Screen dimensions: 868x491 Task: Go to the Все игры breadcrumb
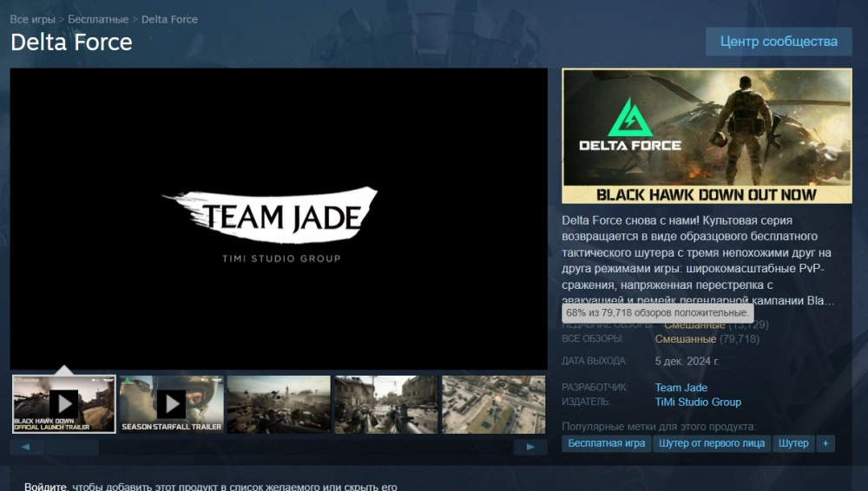(x=32, y=19)
